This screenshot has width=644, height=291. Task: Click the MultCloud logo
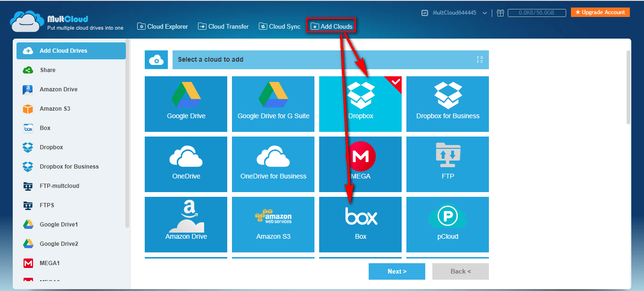(x=67, y=22)
